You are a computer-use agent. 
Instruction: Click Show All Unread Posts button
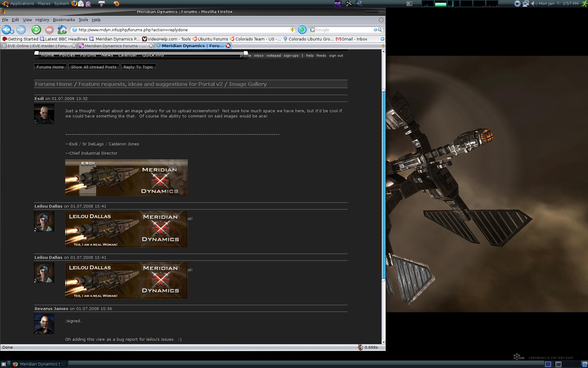pos(93,67)
